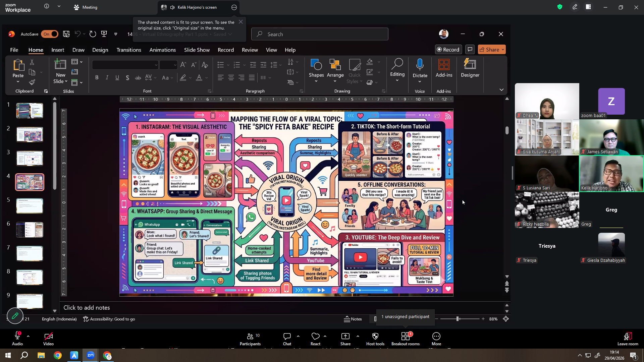
Task: Expand the Share button dropdown
Action: (x=503, y=50)
